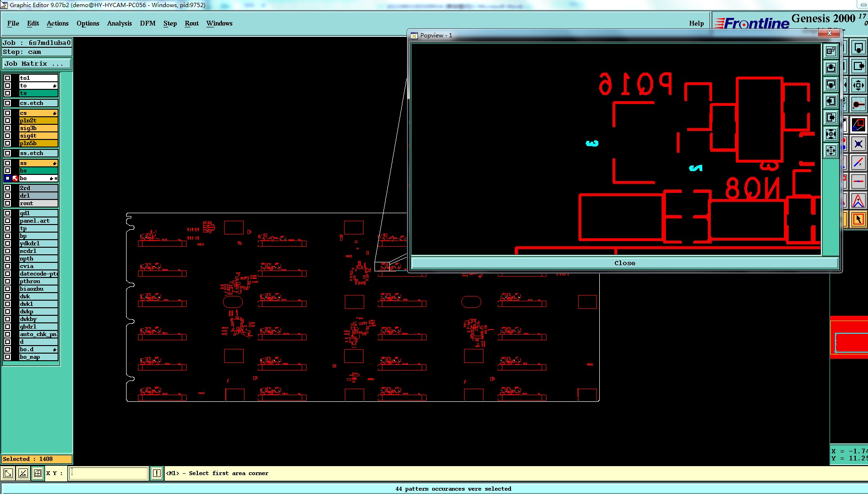Close the Popview window with red X

[x=829, y=33]
